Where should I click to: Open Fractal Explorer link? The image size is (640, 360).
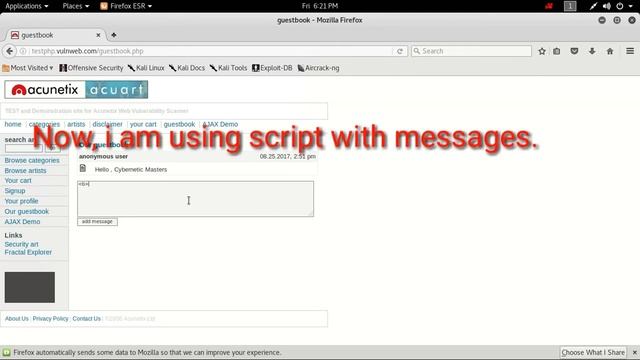(28, 252)
